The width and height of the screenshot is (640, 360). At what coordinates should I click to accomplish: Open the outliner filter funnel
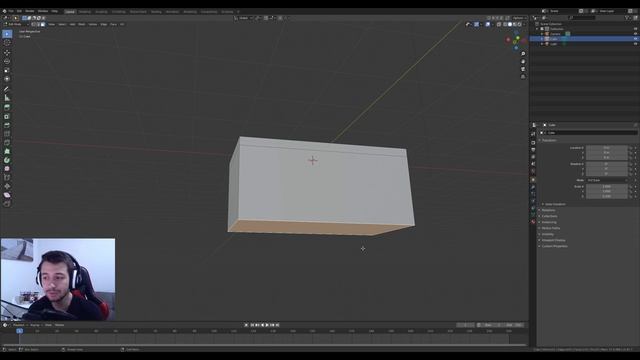click(x=627, y=18)
